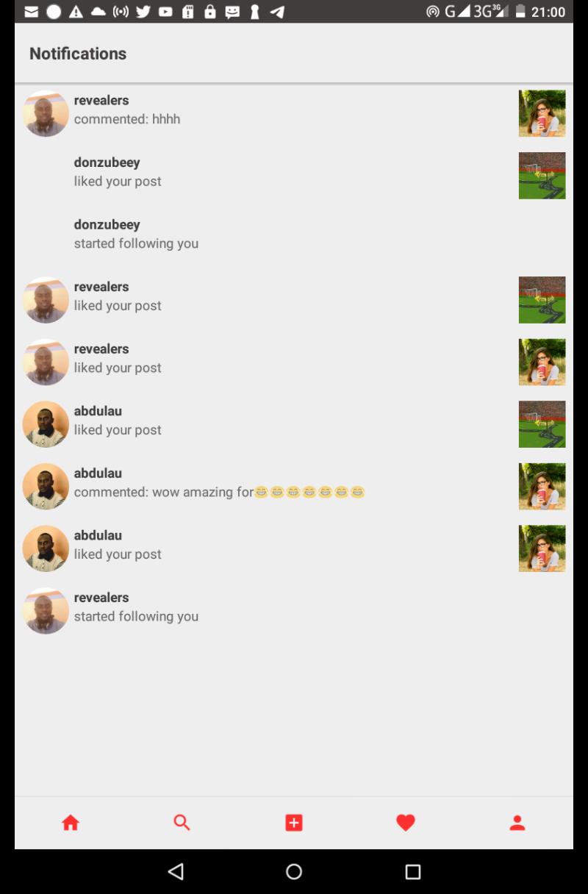Tap the Android back triangle button
The height and width of the screenshot is (894, 588).
(175, 871)
